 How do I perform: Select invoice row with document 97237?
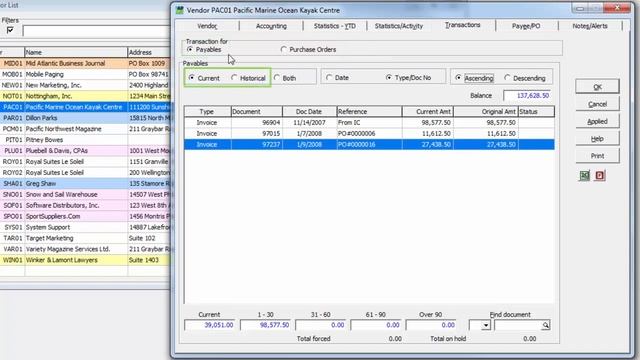(369, 144)
